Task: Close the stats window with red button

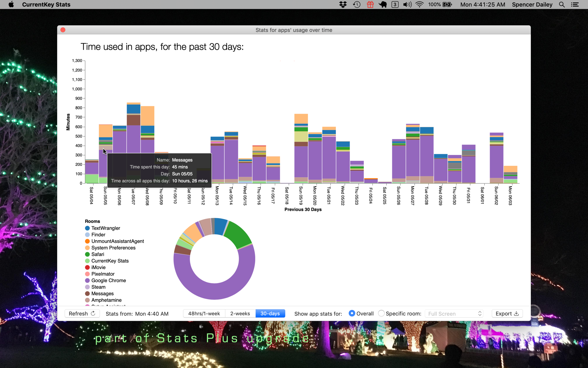Action: [x=63, y=30]
